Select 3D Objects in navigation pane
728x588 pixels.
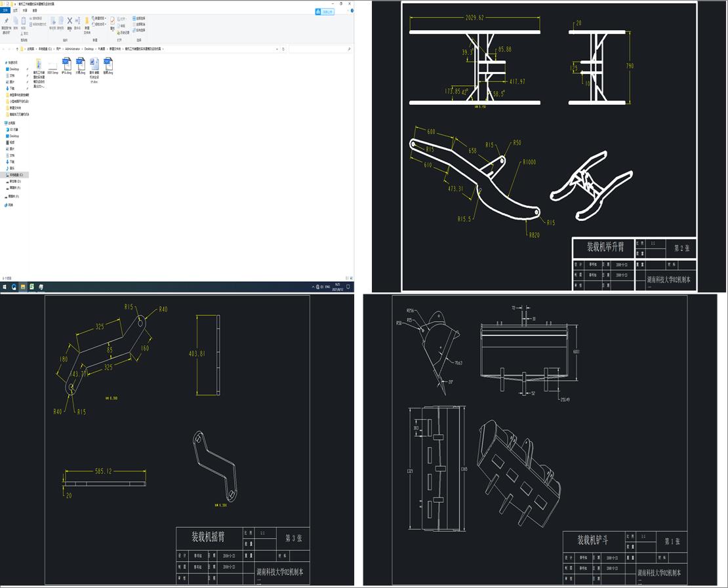12,130
